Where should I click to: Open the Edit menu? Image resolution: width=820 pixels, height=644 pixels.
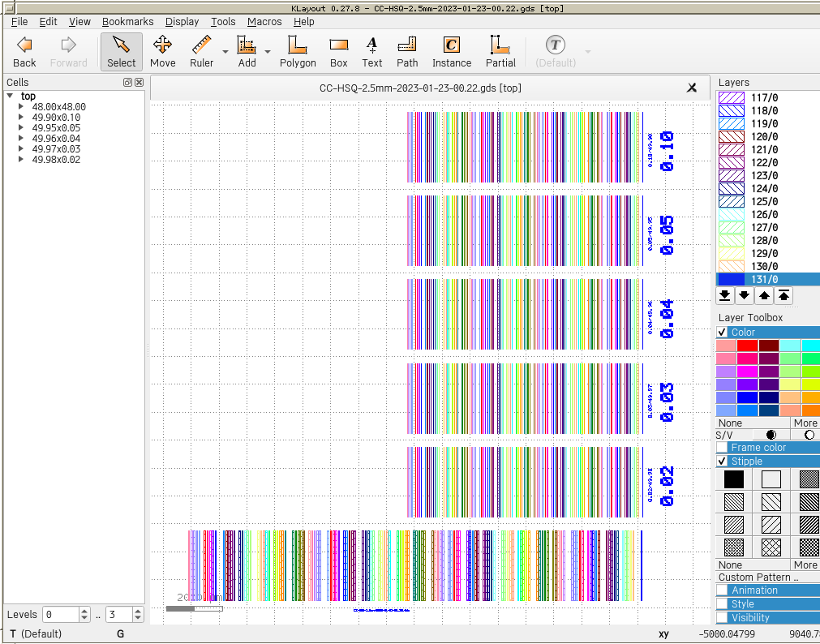click(48, 21)
